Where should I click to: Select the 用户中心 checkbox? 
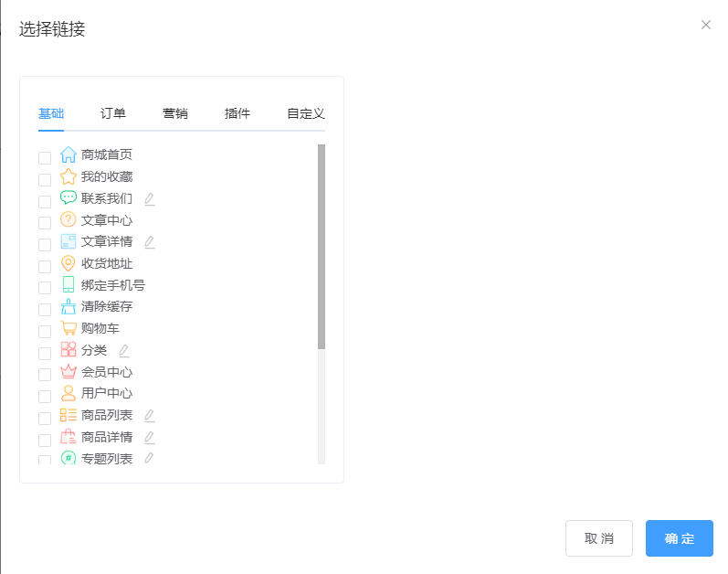45,397
